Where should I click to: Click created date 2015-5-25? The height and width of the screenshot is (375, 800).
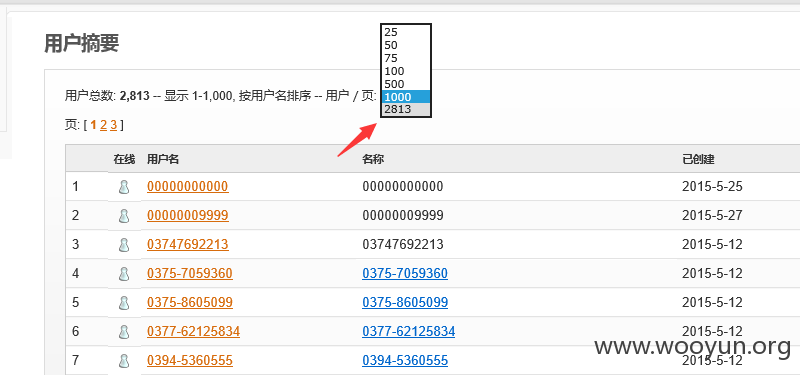pos(712,187)
